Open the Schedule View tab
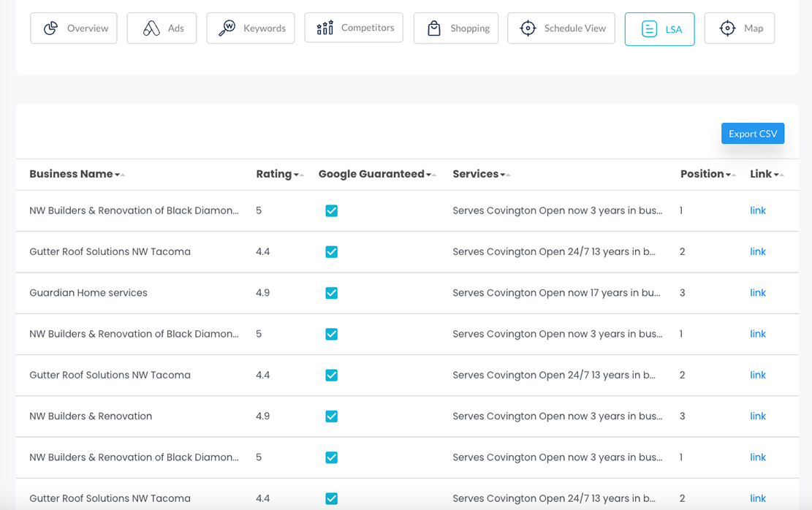The image size is (812, 510). tap(561, 28)
